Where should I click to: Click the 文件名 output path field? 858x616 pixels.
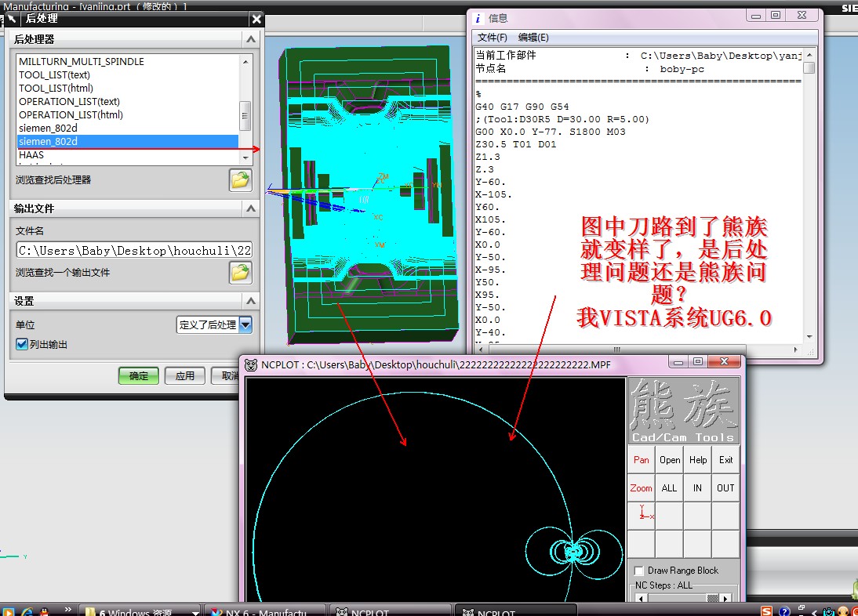[x=134, y=250]
